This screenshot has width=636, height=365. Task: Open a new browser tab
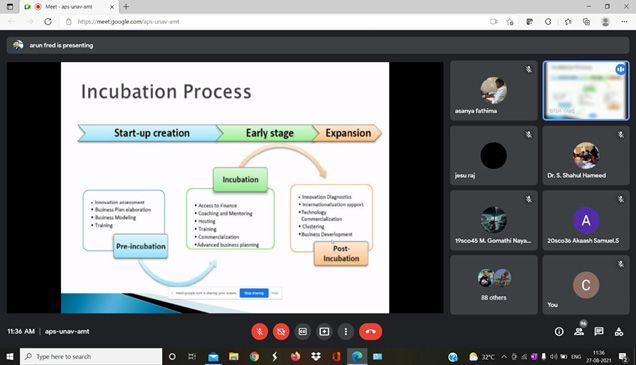[126, 7]
